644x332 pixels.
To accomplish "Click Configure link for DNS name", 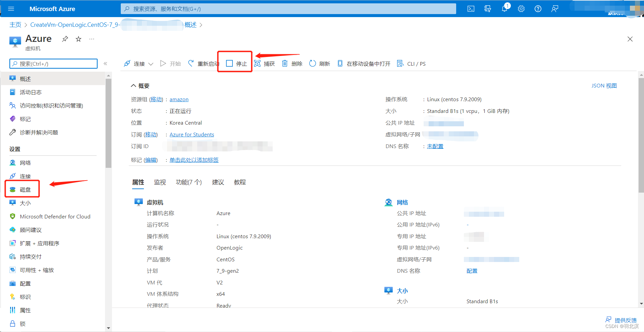I will [472, 271].
